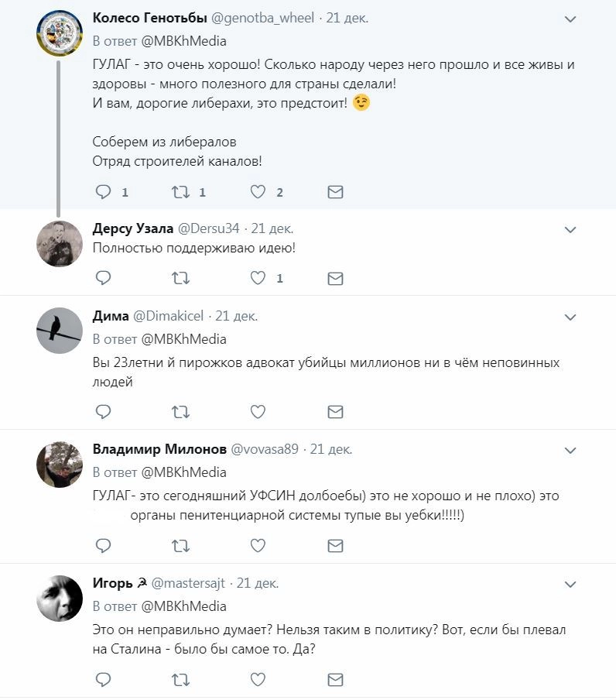Open Дерсу Узала's profile picture
The height and width of the screenshot is (700, 616).
point(60,243)
